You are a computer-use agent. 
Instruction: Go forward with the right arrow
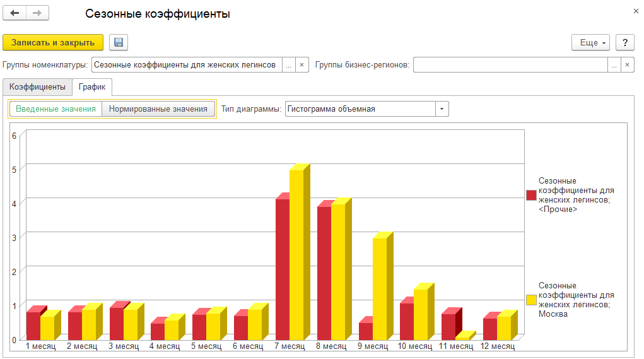[x=37, y=13]
